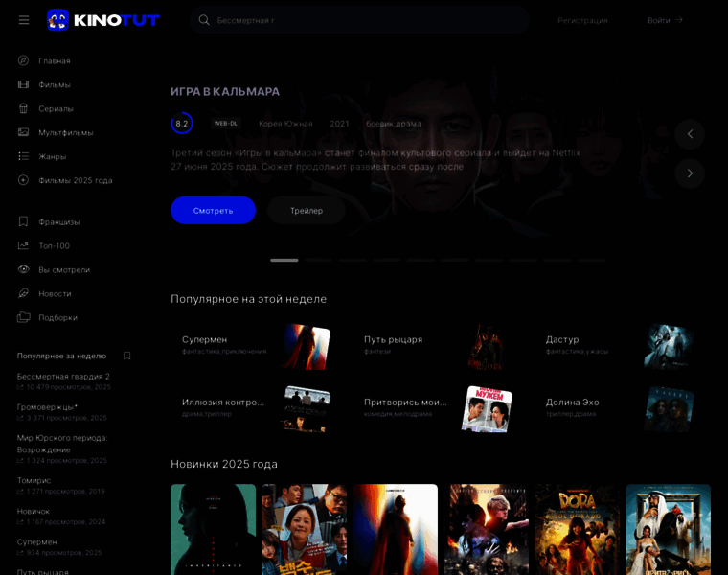The width and height of the screenshot is (728, 575).
Task: Click Супермен in sidebar weekly list
Action: pyautogui.click(x=36, y=542)
